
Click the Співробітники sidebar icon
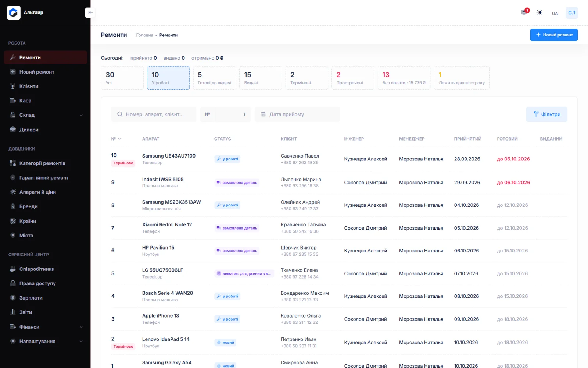click(13, 269)
